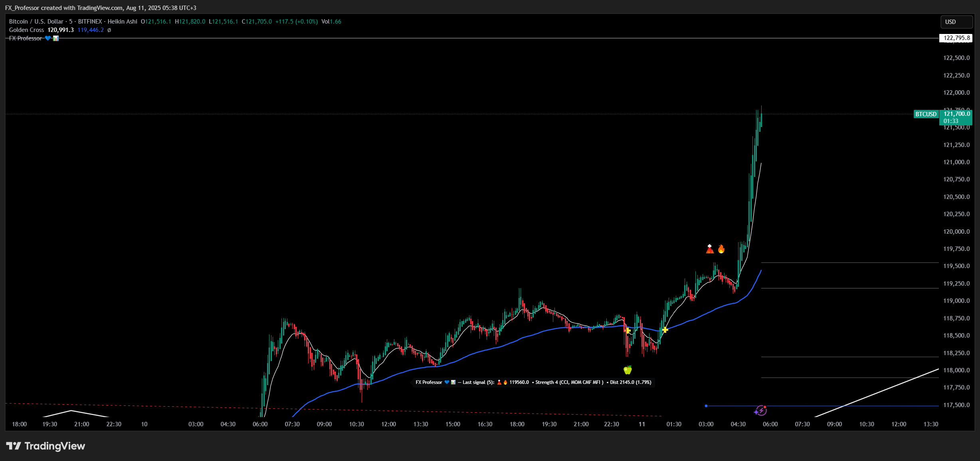Click the 117,500.0 price axis label
The height and width of the screenshot is (461, 980).
(x=956, y=405)
